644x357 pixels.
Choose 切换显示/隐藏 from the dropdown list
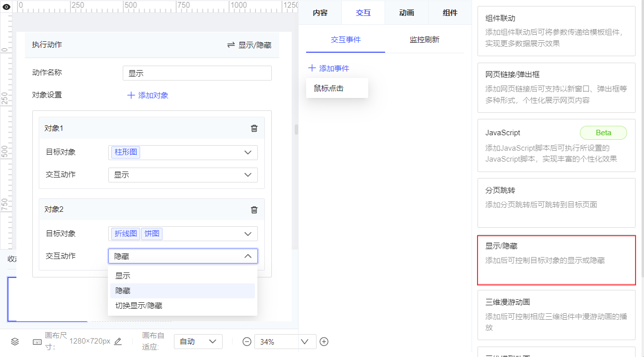182,306
